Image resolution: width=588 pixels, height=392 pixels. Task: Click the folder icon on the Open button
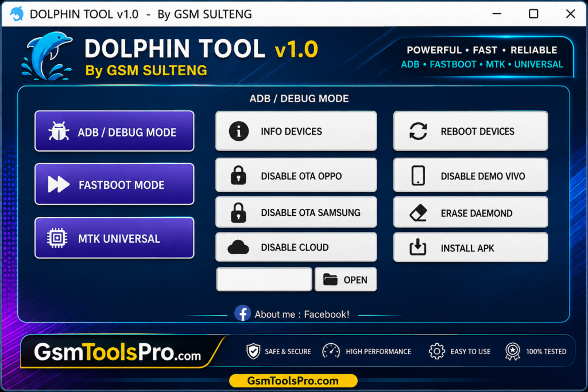(x=330, y=280)
